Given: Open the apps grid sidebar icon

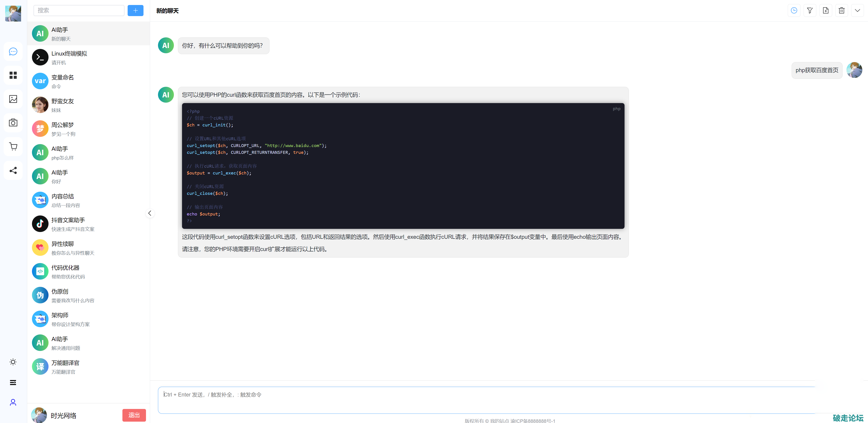Looking at the screenshot, I should click(13, 75).
